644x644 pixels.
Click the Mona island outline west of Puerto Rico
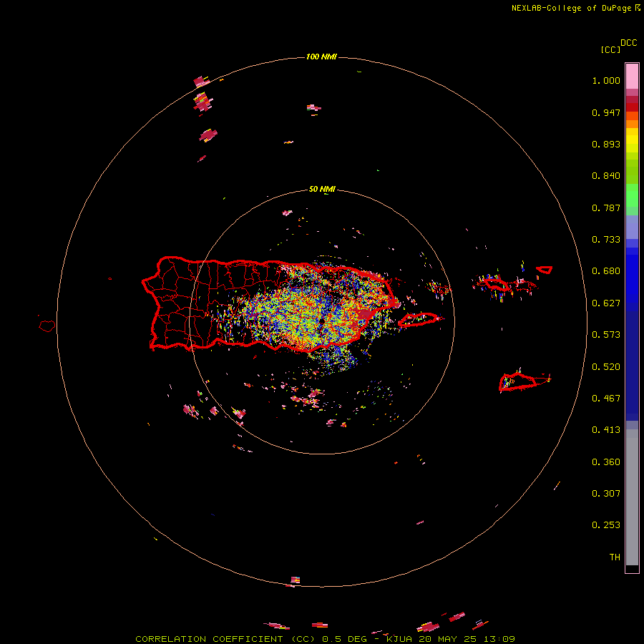pyautogui.click(x=47, y=326)
